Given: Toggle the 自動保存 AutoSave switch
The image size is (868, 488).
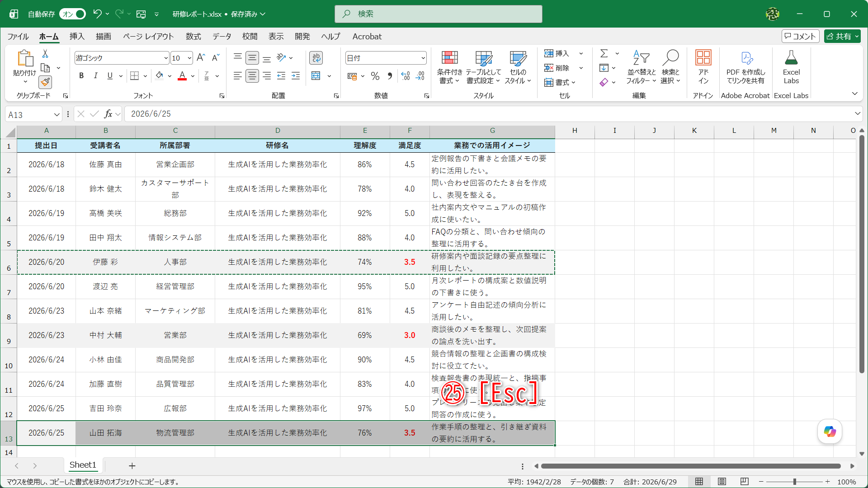Looking at the screenshot, I should [x=72, y=14].
